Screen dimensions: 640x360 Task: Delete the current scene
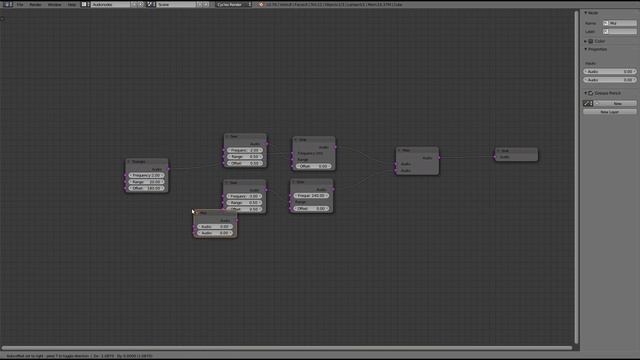pos(206,4)
